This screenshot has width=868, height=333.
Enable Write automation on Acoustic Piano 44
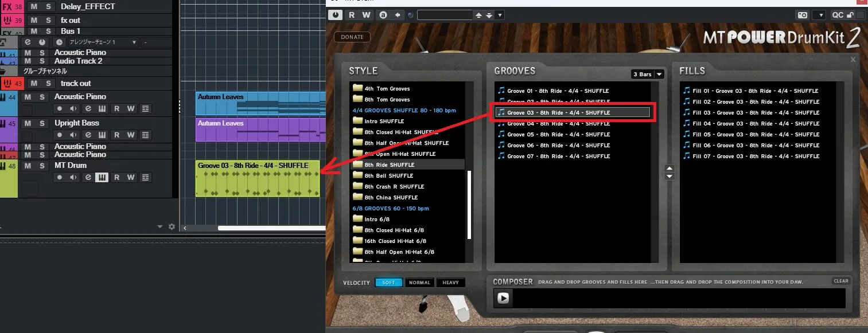pos(131,109)
